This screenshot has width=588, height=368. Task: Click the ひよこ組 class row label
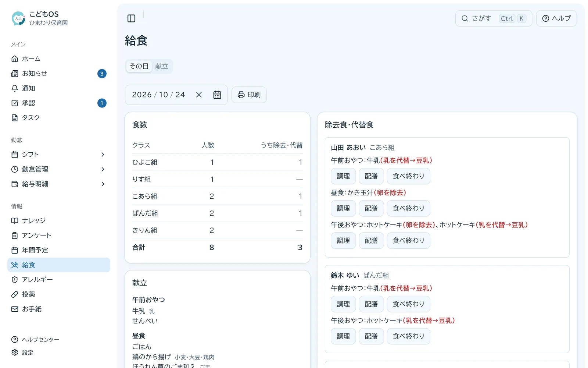coord(145,162)
